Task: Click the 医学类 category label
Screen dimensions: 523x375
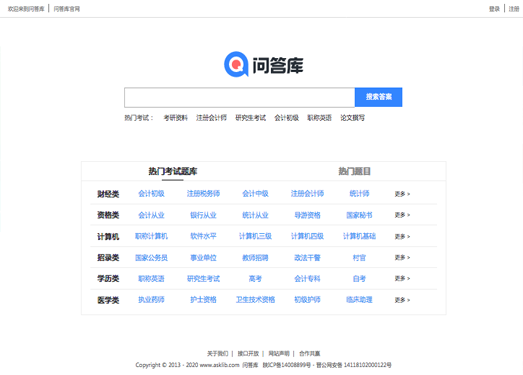Action: tap(108, 300)
